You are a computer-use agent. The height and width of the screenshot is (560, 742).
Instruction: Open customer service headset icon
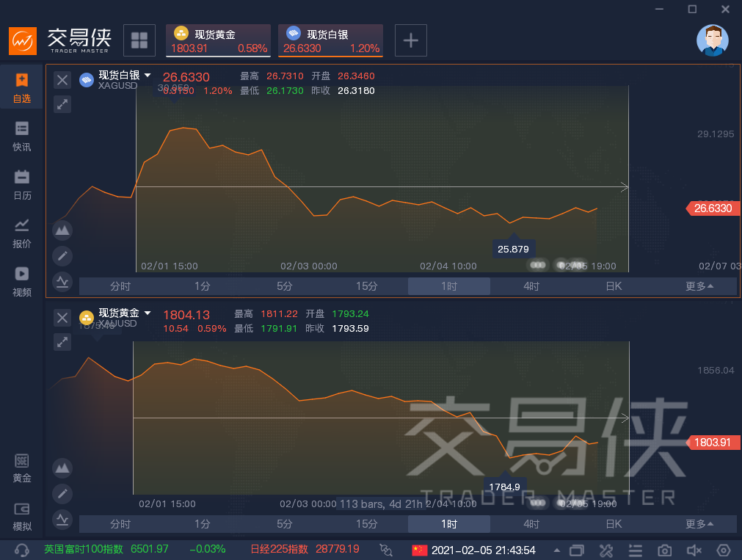click(x=22, y=550)
